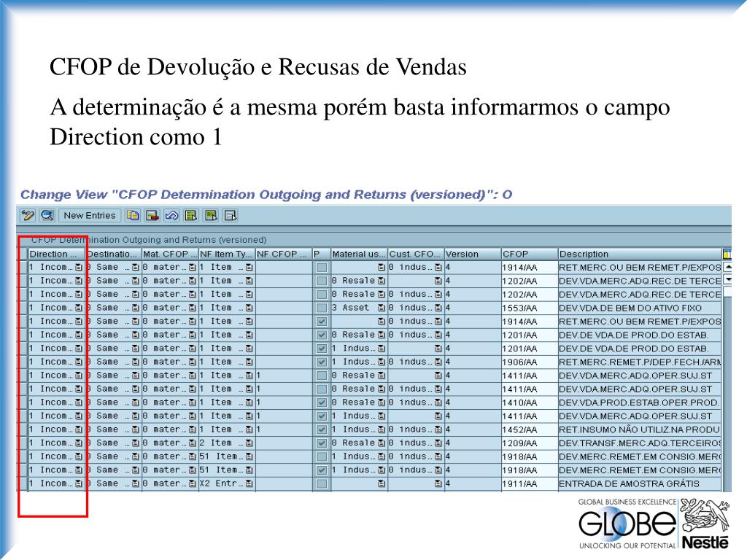This screenshot has width=747, height=560.
Task: Click the '1452/AA' CFOP cell
Action: tap(530, 429)
